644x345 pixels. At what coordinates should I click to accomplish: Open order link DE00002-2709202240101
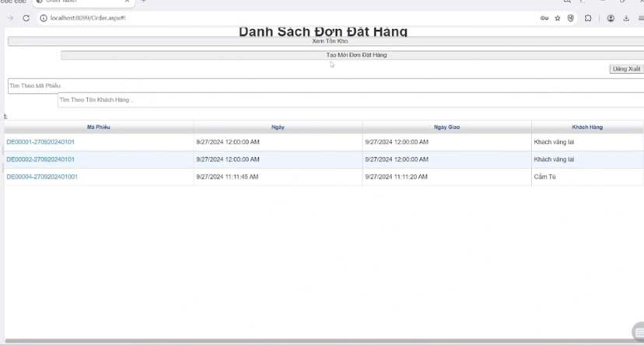(x=40, y=159)
